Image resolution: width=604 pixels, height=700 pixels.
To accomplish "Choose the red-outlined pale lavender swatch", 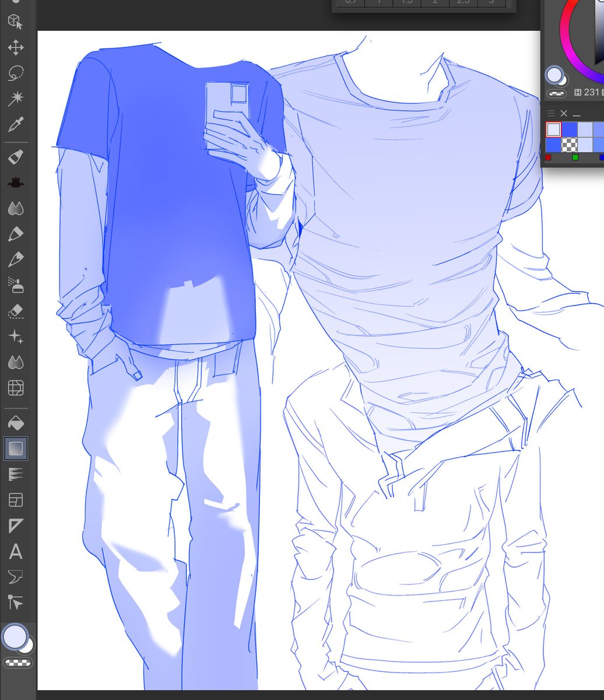I will pyautogui.click(x=553, y=129).
